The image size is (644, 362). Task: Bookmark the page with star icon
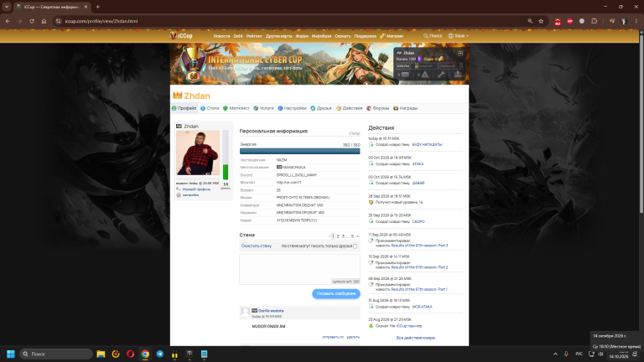[541, 21]
